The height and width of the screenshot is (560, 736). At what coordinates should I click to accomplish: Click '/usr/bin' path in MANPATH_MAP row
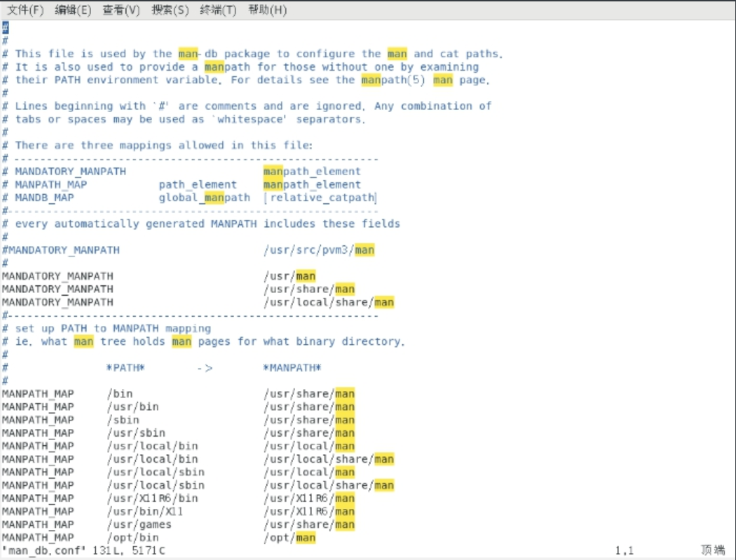133,407
